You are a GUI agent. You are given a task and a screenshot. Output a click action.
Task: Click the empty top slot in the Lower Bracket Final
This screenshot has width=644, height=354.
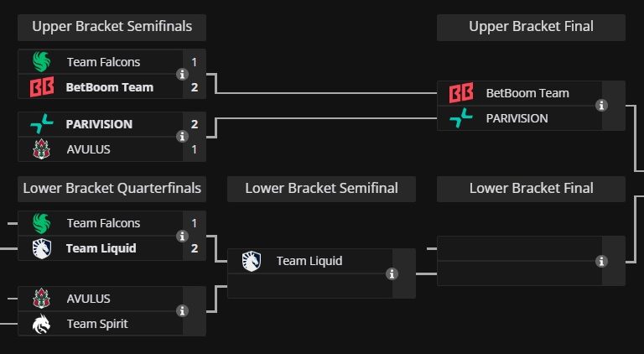point(516,248)
